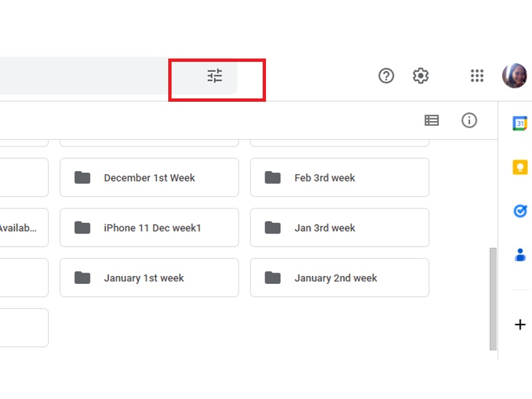
Task: Select the January 2nd week folder icon
Action: 273,278
